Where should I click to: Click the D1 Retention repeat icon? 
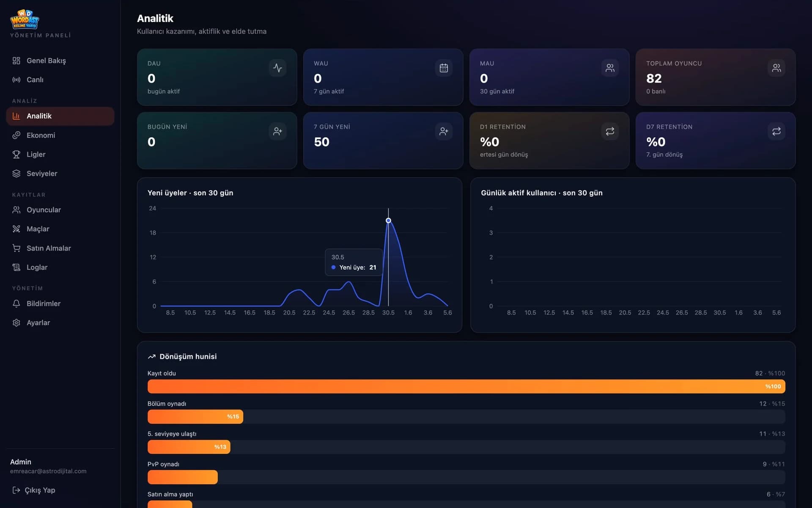[x=610, y=131]
